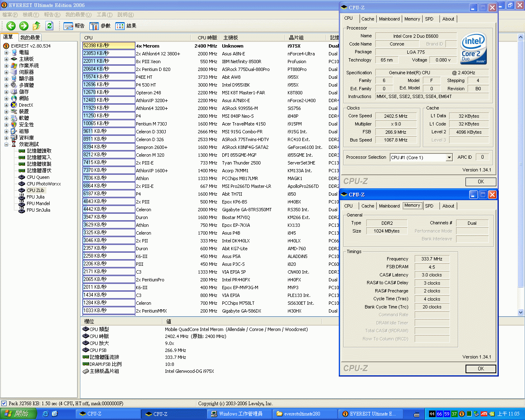
Task: Click the Intel Core 2 Duo logo in CPU-Z
Action: [x=473, y=48]
